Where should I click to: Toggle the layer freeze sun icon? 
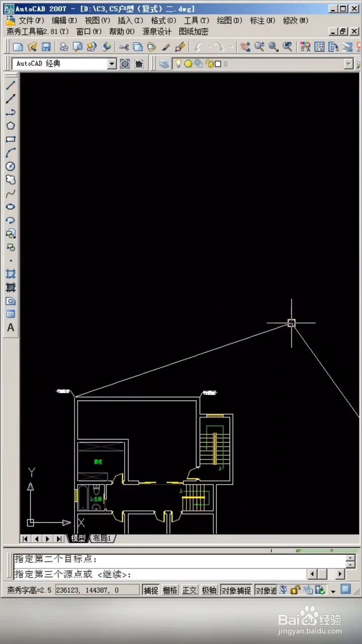point(188,64)
